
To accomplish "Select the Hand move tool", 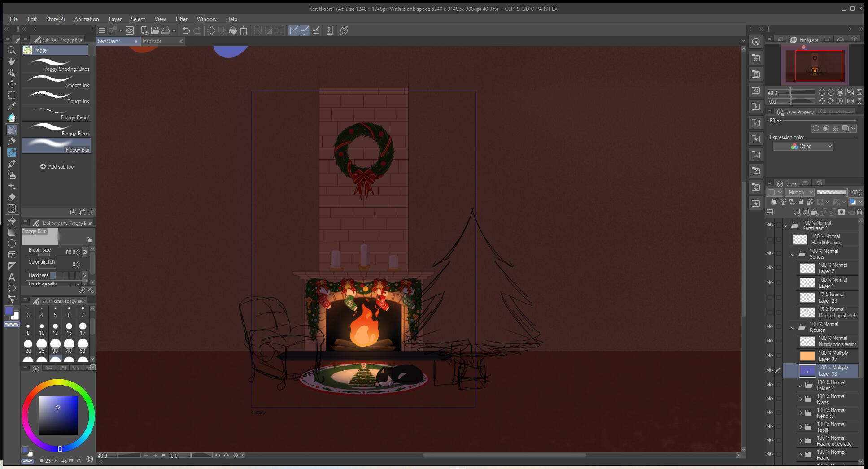I will point(12,61).
